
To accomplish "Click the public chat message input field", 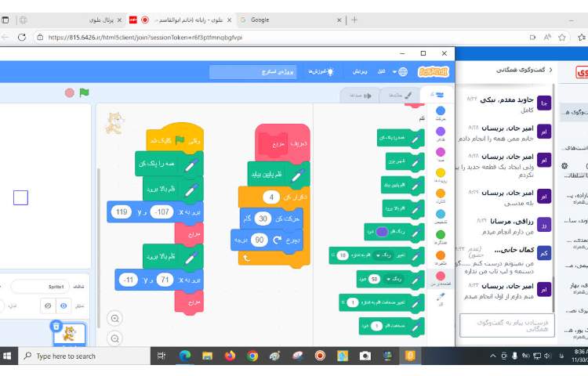I will [506, 324].
